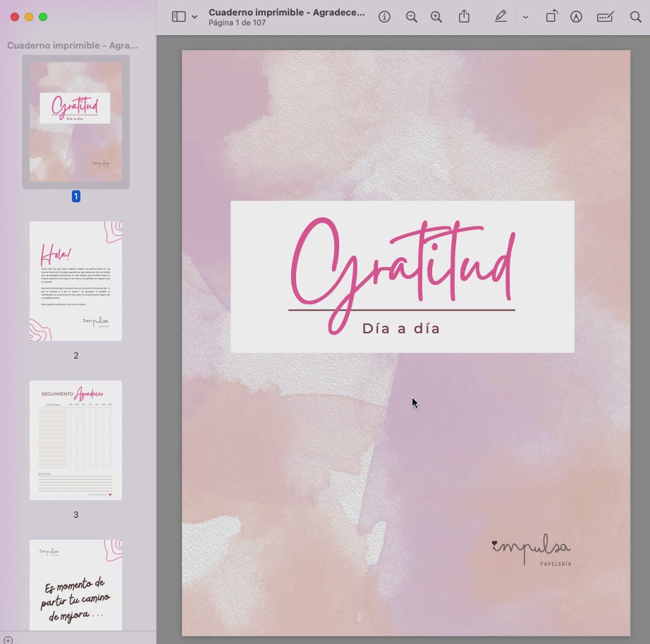Open the document Inspector info icon

[384, 17]
